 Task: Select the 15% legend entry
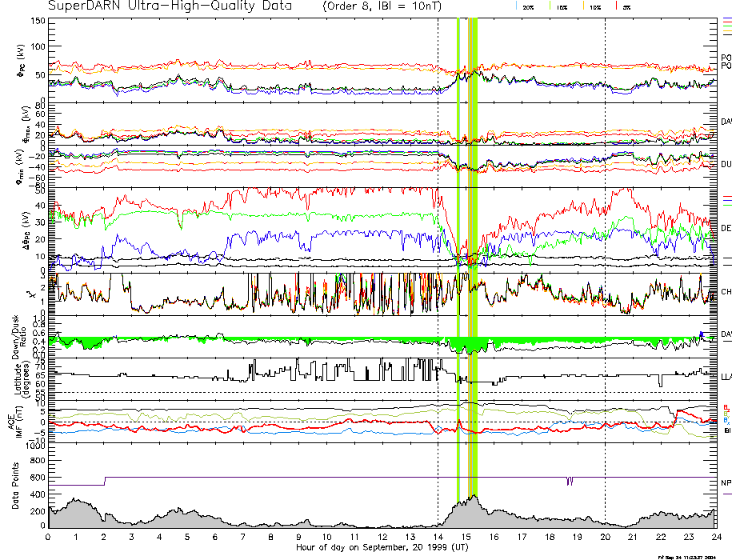(x=561, y=7)
